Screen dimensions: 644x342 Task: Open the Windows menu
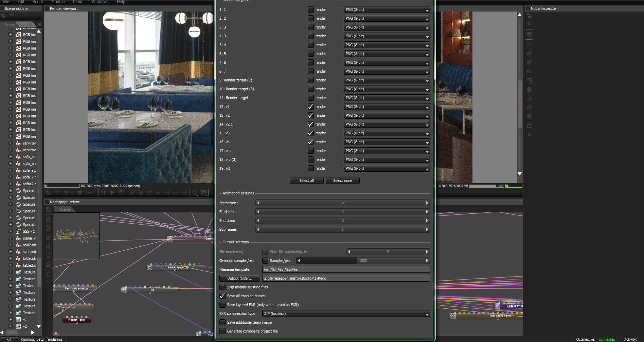[100, 2]
